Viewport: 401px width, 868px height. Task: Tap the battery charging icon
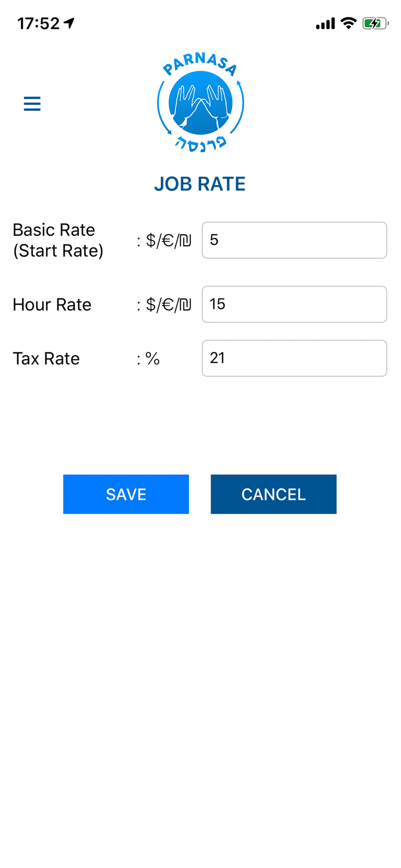point(375,23)
